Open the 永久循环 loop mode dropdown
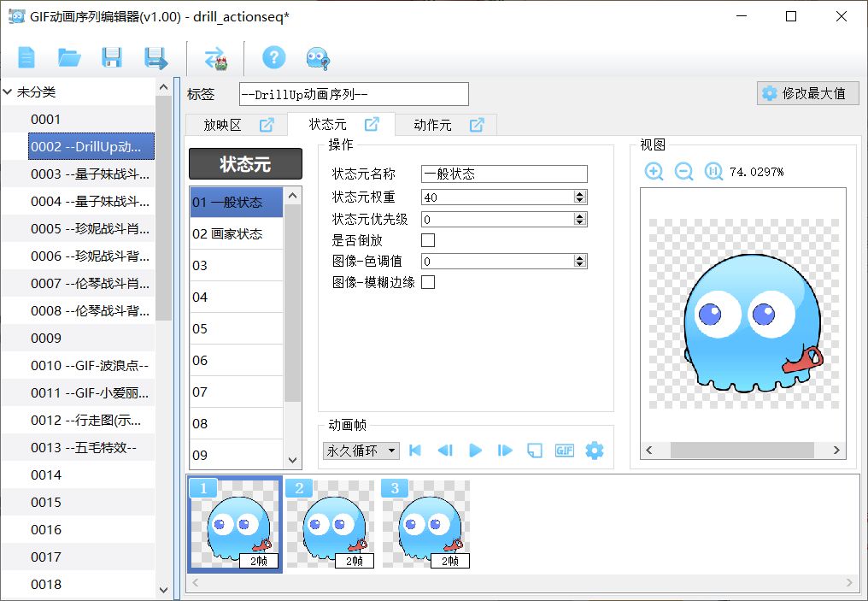The width and height of the screenshot is (868, 601). click(361, 451)
